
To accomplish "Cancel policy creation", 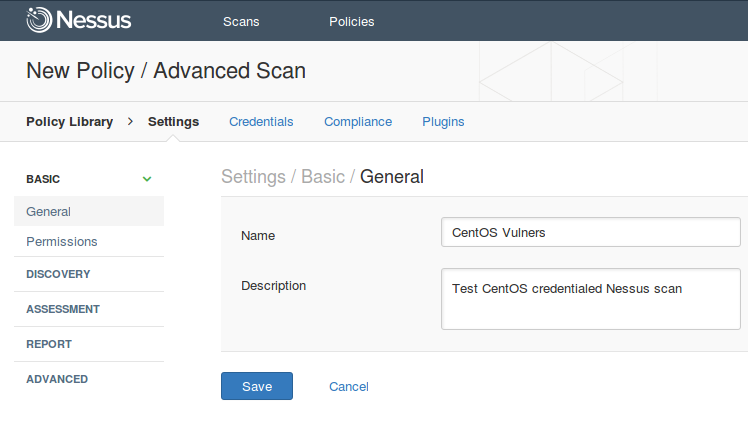I will tap(349, 386).
